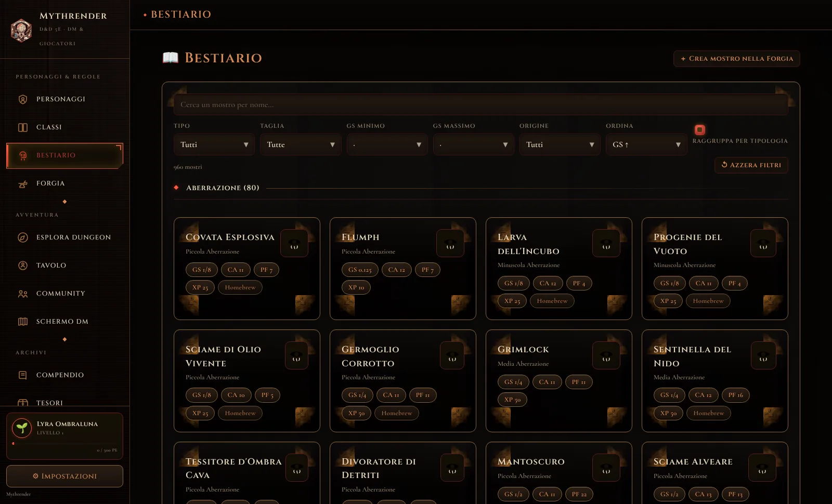Open Esplora Dungeon compass icon
This screenshot has width=832, height=504.
click(23, 237)
